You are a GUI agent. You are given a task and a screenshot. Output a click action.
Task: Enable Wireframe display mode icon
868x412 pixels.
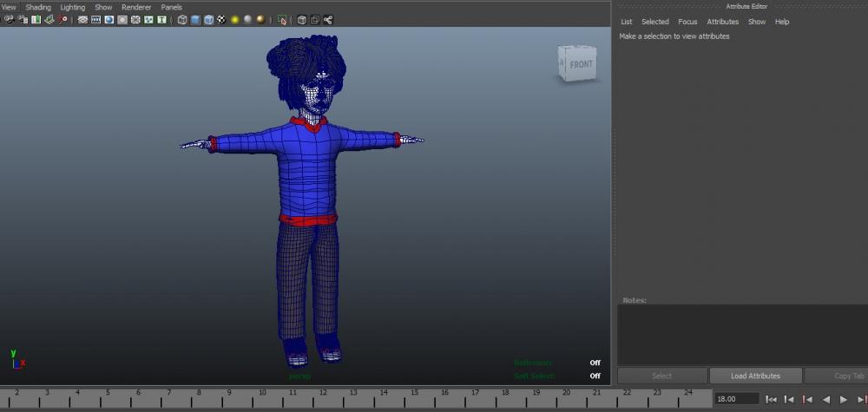tap(182, 19)
